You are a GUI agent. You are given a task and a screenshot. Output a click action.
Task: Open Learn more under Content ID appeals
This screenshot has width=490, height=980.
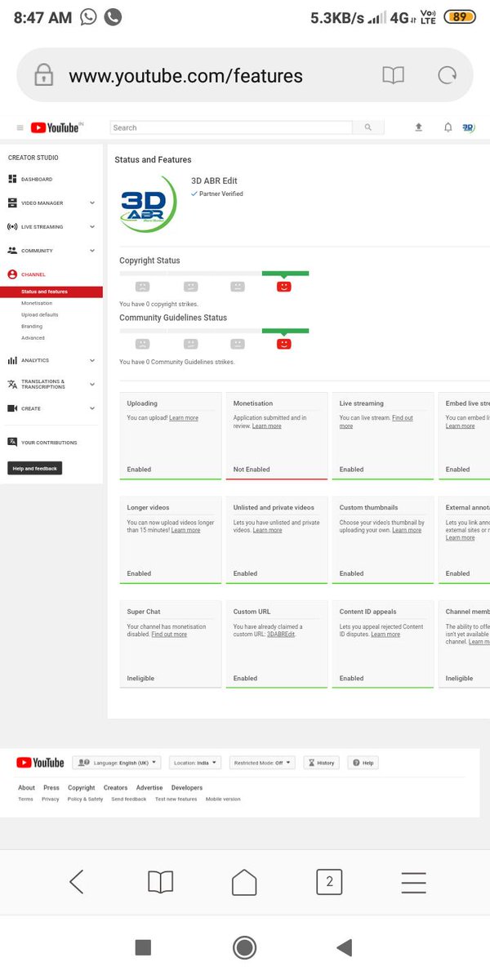coord(385,635)
